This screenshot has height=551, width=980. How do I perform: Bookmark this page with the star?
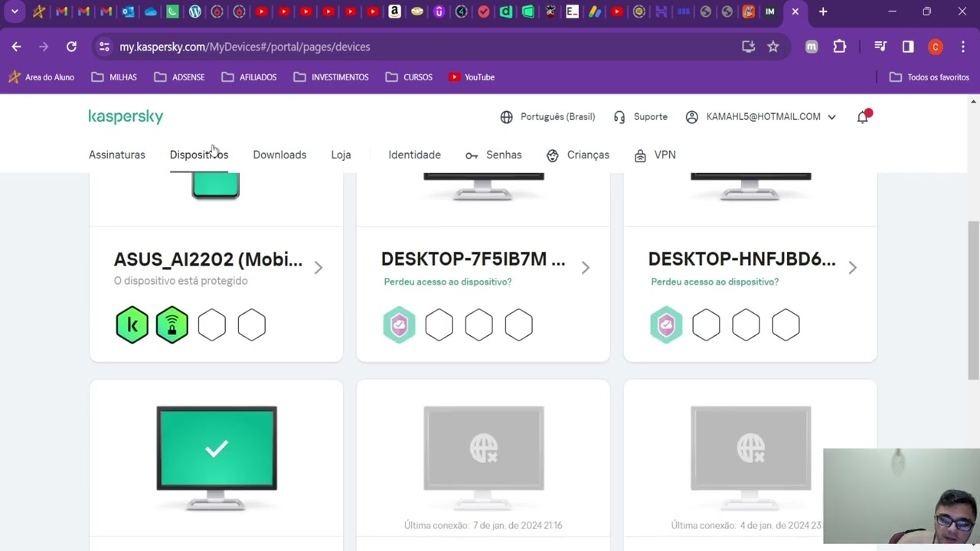click(x=773, y=47)
